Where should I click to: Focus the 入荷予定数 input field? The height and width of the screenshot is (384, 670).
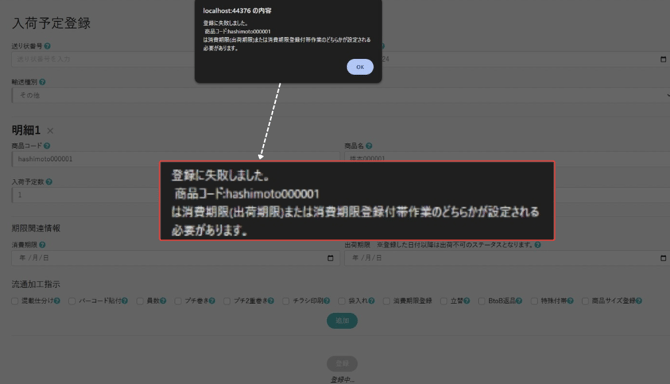[x=85, y=195]
